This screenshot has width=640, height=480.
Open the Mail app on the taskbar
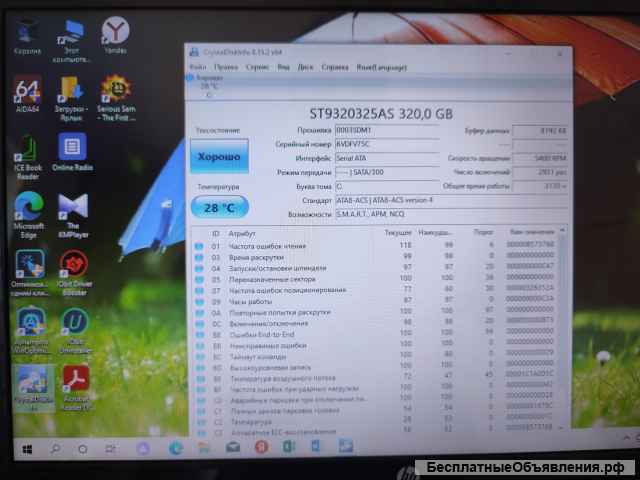tap(233, 447)
